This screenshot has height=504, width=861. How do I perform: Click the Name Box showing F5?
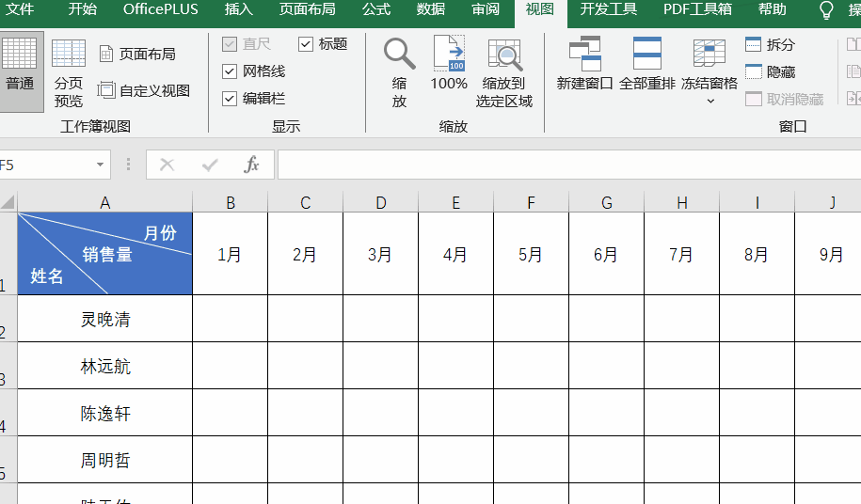click(47, 165)
